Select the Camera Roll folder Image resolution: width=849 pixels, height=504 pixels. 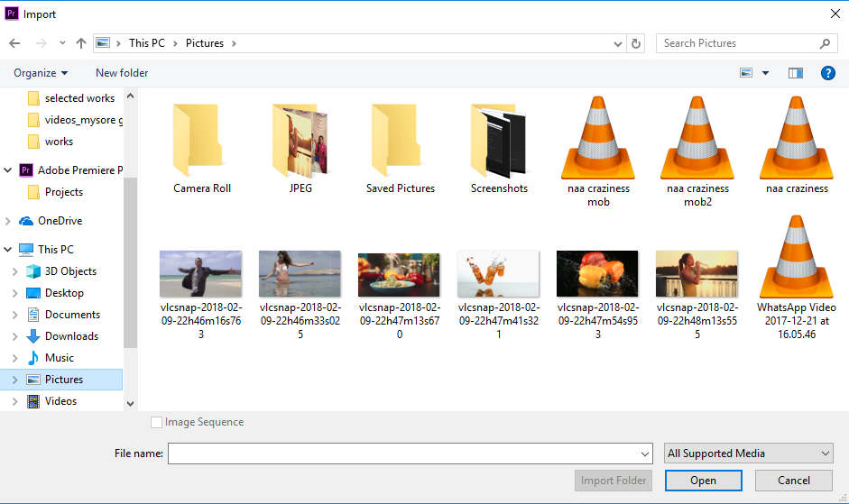[x=202, y=148]
